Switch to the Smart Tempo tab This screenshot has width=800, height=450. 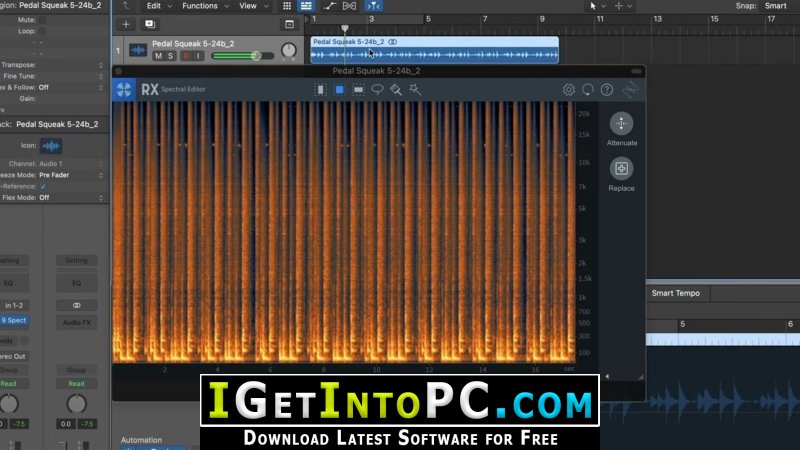676,293
